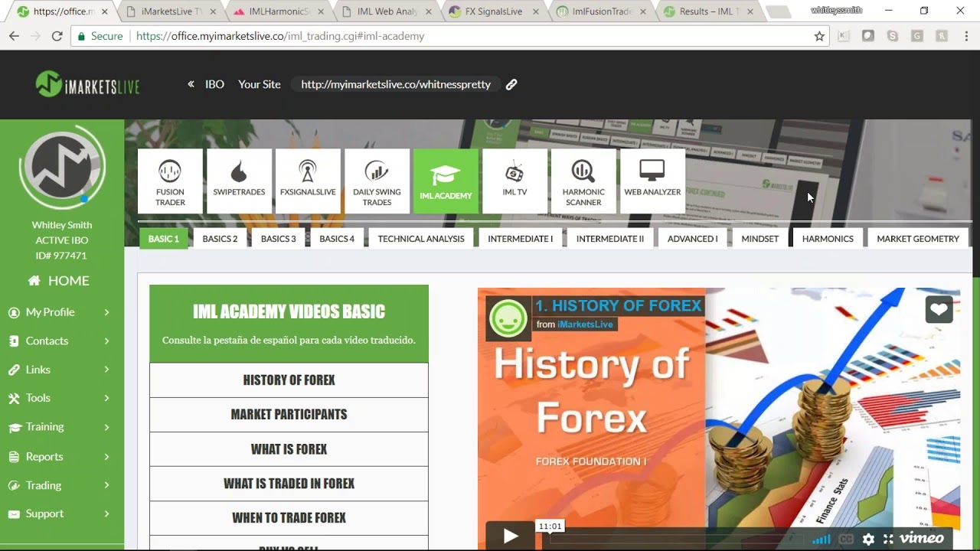
Task: Open the Fusion Trader tool
Action: (x=170, y=181)
